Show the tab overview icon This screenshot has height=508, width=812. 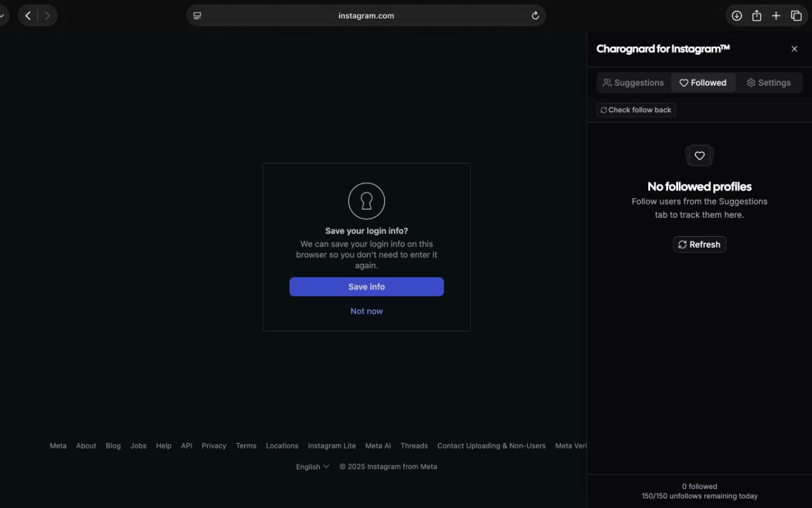click(x=796, y=16)
